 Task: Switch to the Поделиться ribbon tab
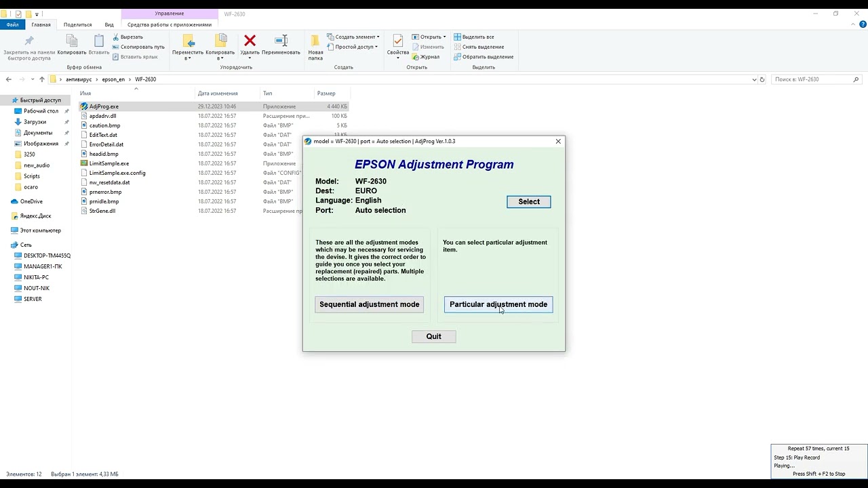pos(77,24)
